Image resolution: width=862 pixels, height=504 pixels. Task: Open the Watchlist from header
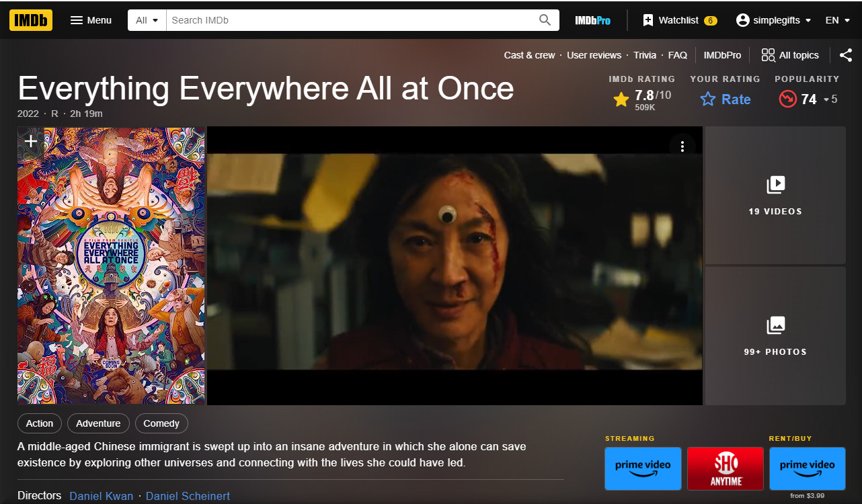(679, 20)
